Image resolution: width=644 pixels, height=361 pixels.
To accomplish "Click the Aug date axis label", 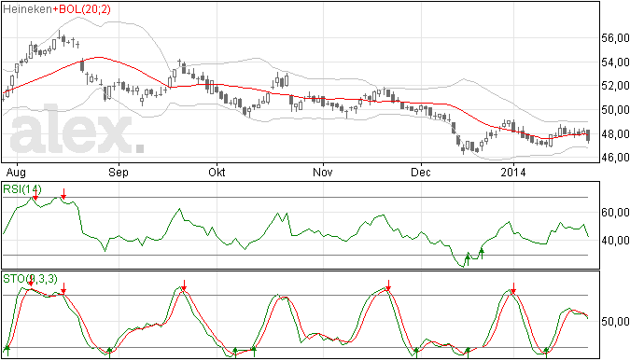I will click(16, 172).
